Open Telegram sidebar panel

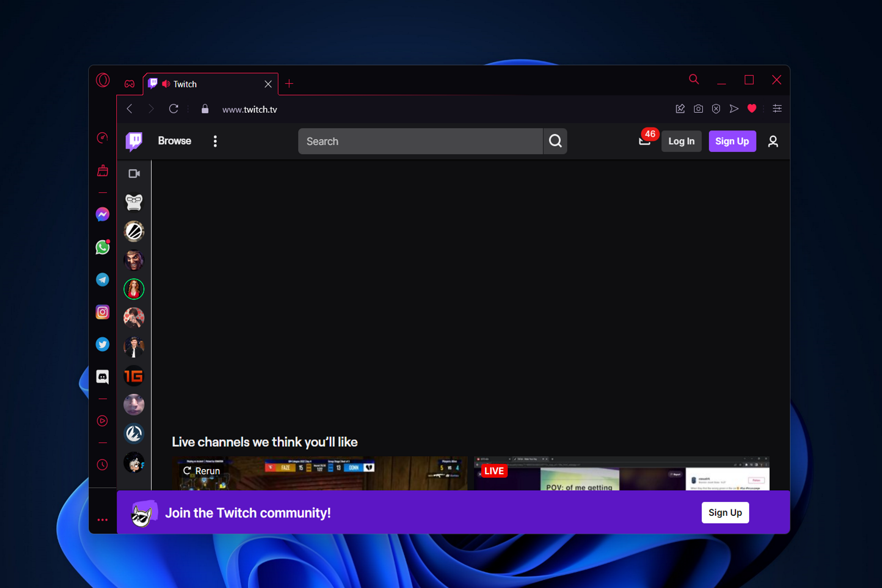pos(102,280)
